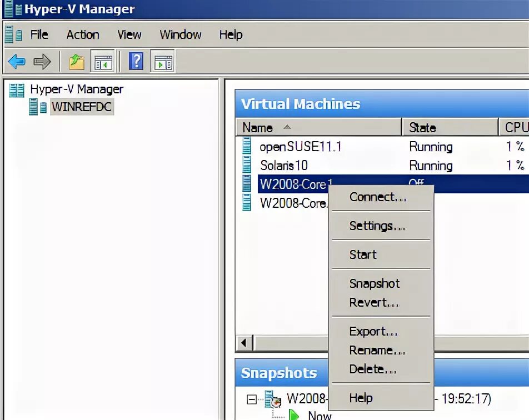This screenshot has height=420, width=529.
Task: Select the highlighted W2008-Core1 row name
Action: (x=296, y=184)
